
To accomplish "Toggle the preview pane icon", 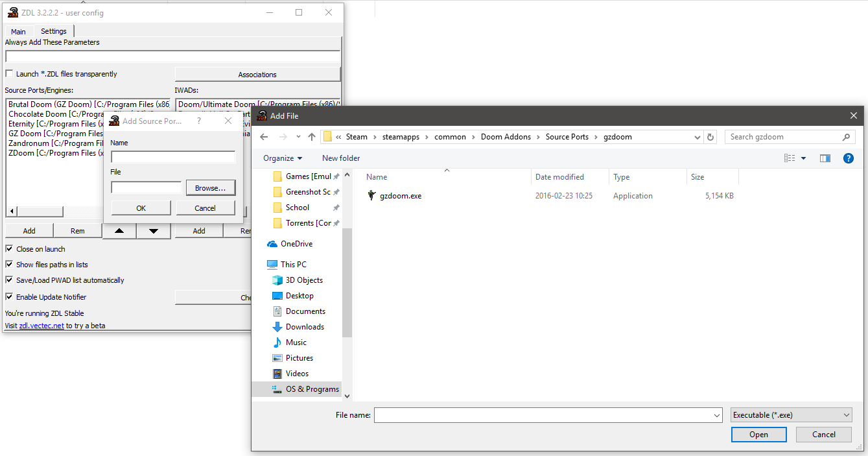I will click(825, 158).
